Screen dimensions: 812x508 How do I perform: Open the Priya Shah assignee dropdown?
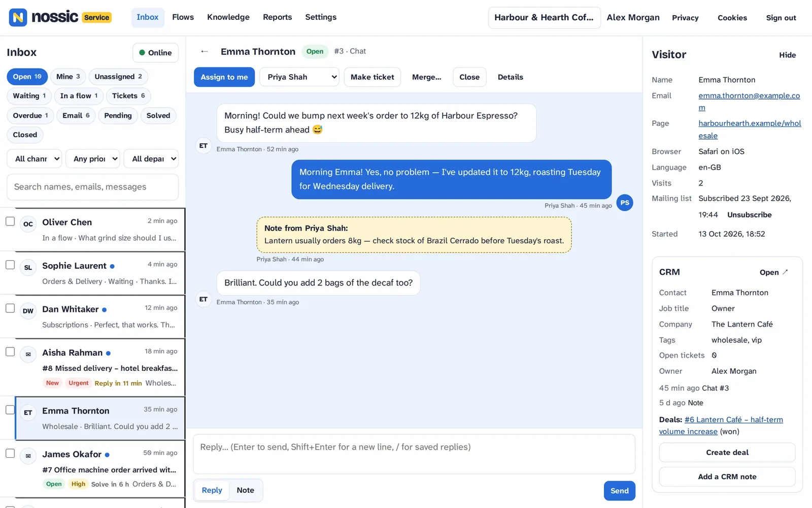tap(299, 77)
